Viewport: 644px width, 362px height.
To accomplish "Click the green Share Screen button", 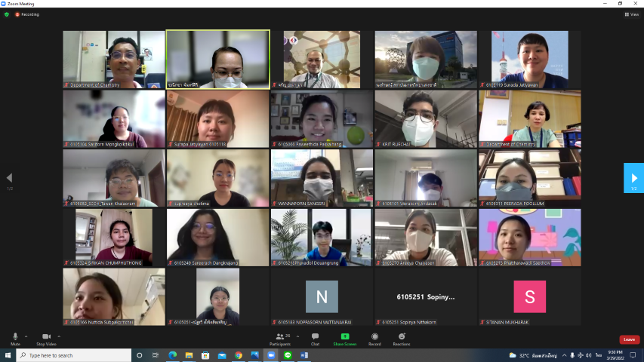I will (x=345, y=337).
